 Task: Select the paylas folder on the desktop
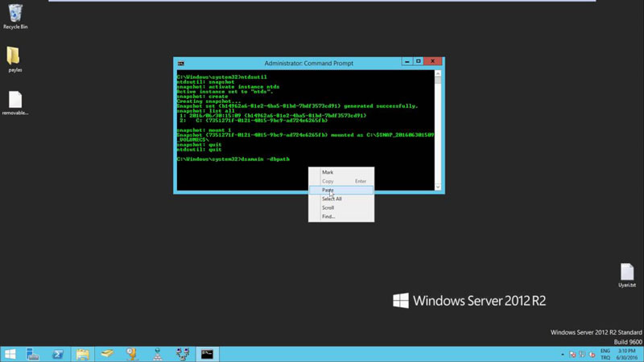tap(14, 60)
